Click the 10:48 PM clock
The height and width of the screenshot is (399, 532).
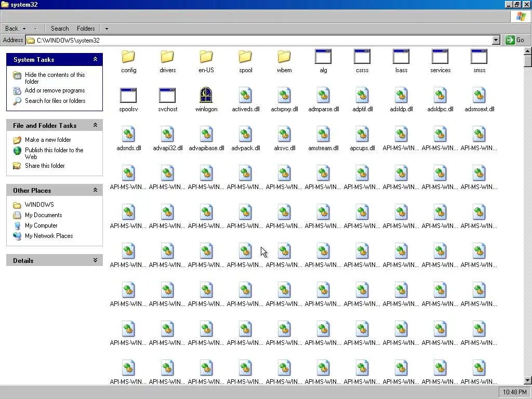(515, 392)
